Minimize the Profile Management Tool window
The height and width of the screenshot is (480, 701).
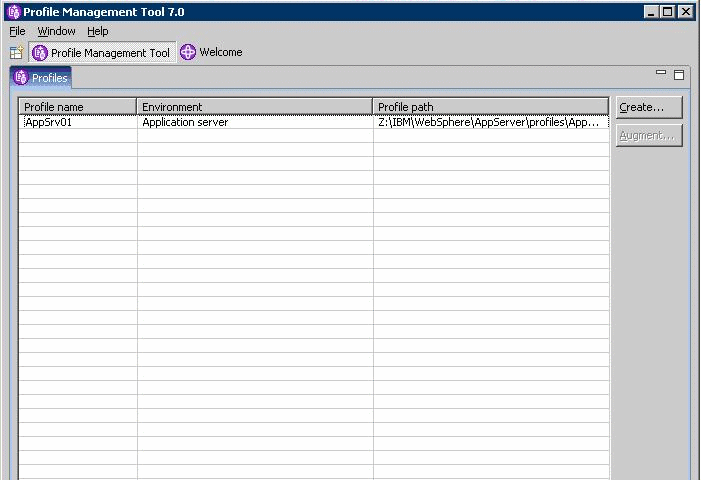click(651, 12)
